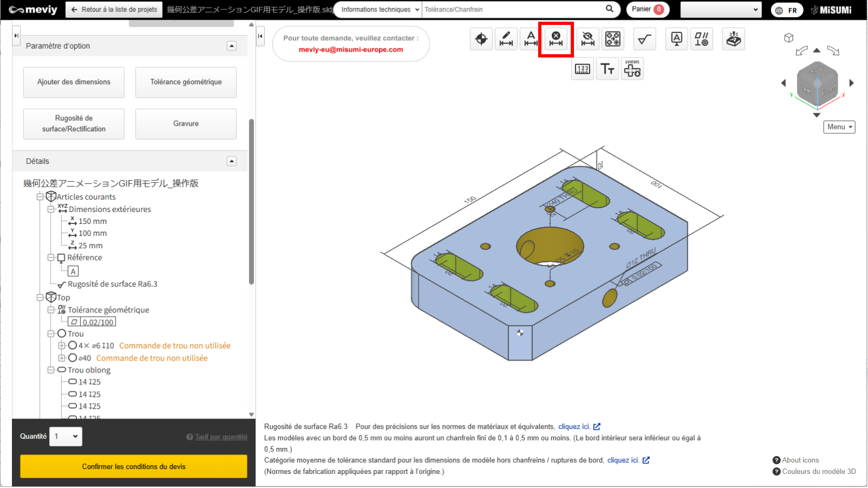The height and width of the screenshot is (488, 868).
Task: Click the delete dimension tool icon
Action: click(x=556, y=39)
